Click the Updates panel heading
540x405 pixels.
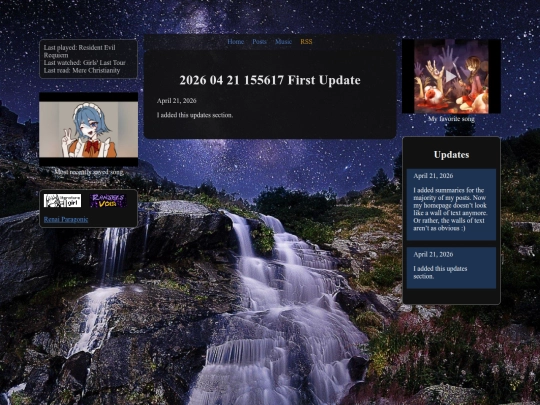coord(451,155)
